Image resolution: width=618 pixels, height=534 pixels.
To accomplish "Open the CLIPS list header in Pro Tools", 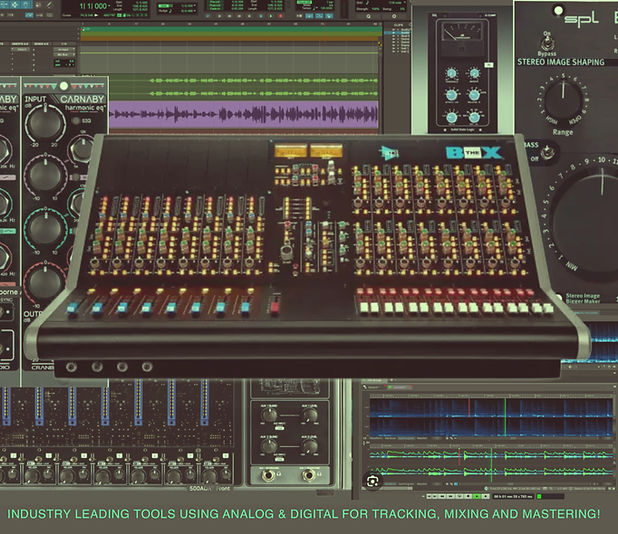I will pos(398,24).
